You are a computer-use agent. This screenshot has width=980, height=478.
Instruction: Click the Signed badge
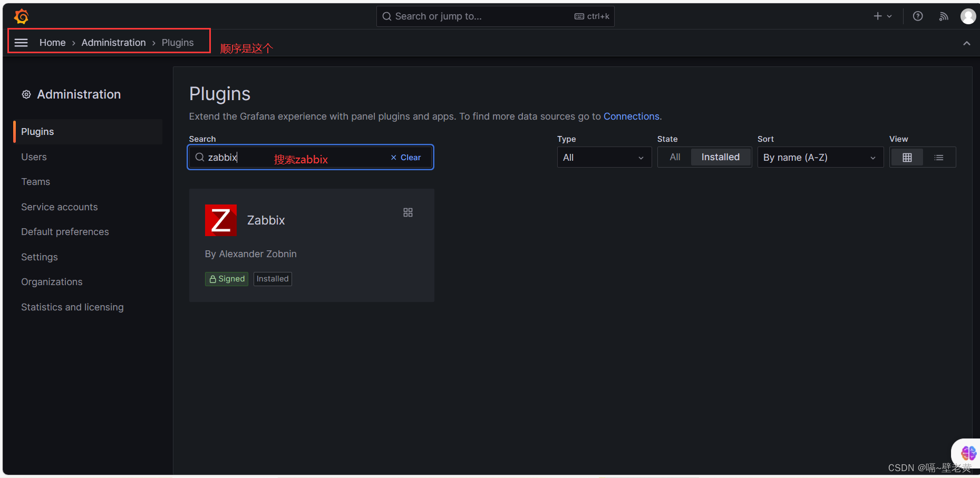[x=227, y=279]
